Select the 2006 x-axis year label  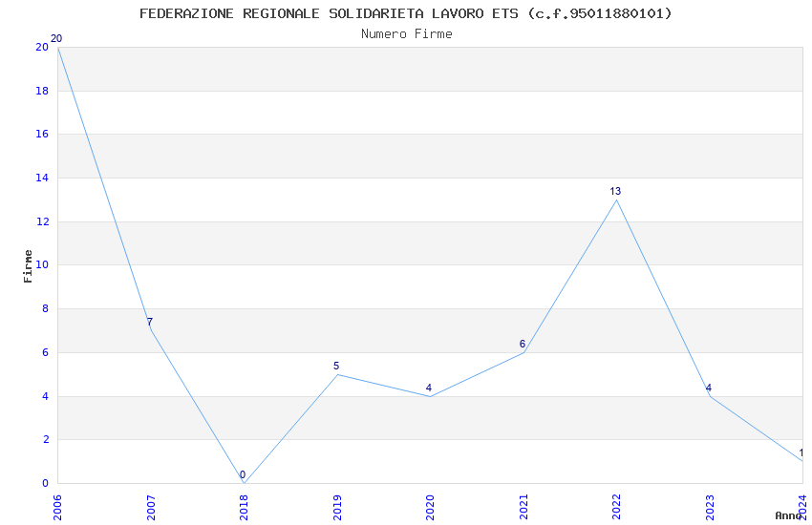point(57,508)
